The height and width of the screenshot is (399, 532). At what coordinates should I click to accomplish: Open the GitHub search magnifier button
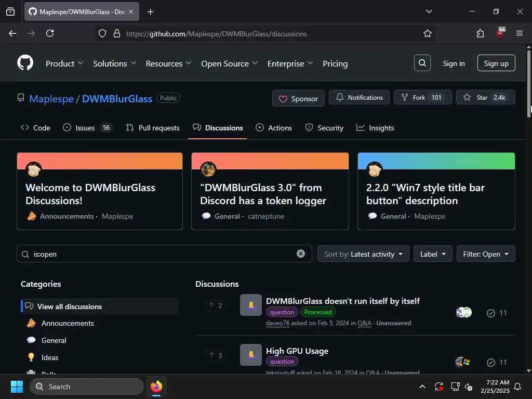(422, 63)
